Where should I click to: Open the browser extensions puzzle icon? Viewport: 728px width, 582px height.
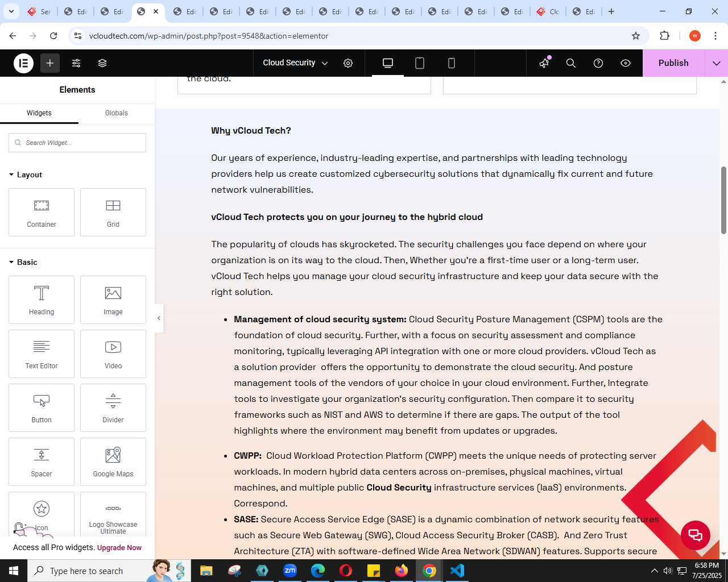[665, 36]
